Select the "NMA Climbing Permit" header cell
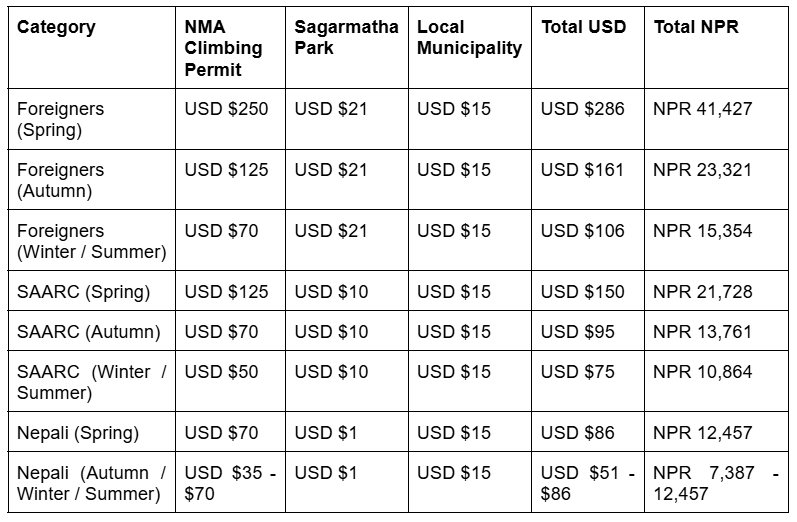The width and height of the screenshot is (797, 522). (223, 48)
